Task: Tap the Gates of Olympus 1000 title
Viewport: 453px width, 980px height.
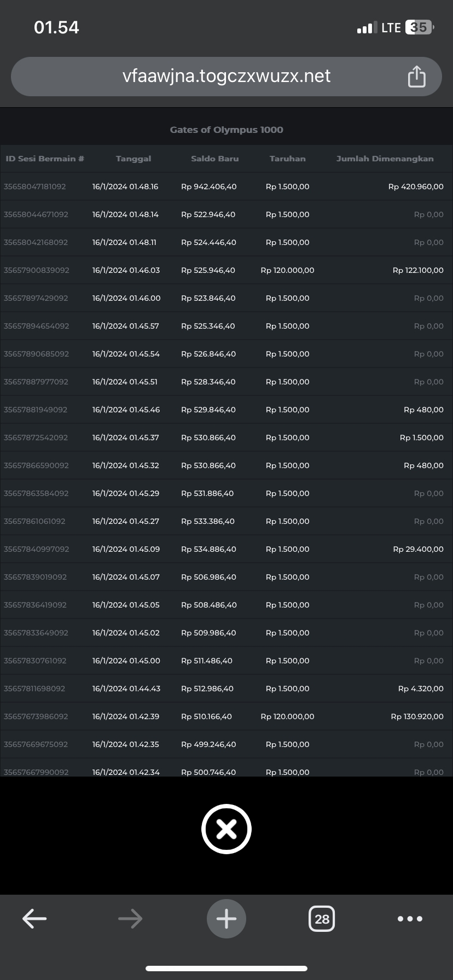Action: (x=226, y=130)
